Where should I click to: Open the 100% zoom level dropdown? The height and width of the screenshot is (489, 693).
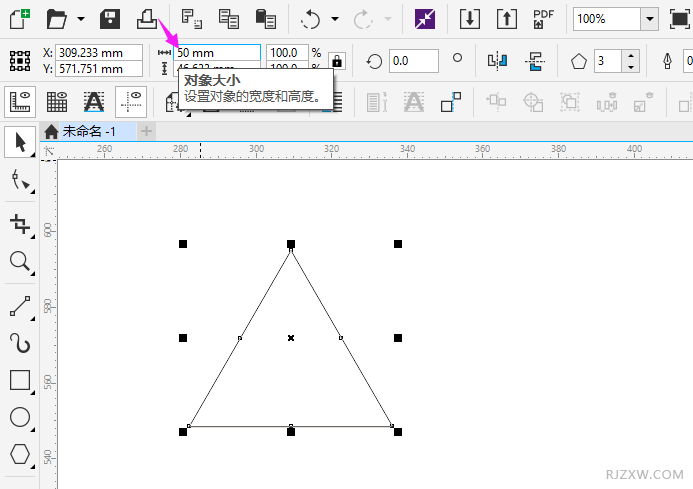pyautogui.click(x=649, y=19)
